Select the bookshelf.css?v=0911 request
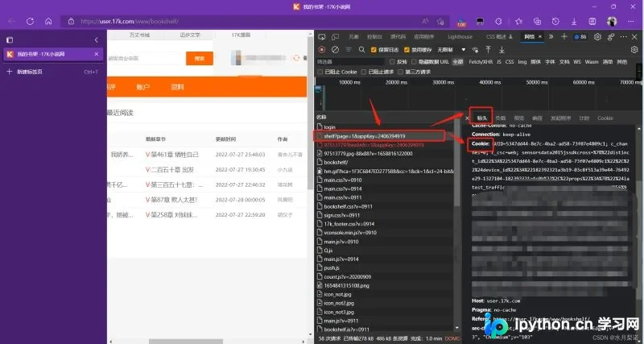 click(x=386, y=206)
